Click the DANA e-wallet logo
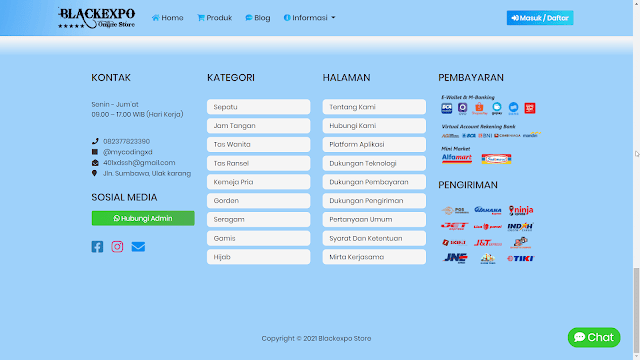 [x=513, y=108]
